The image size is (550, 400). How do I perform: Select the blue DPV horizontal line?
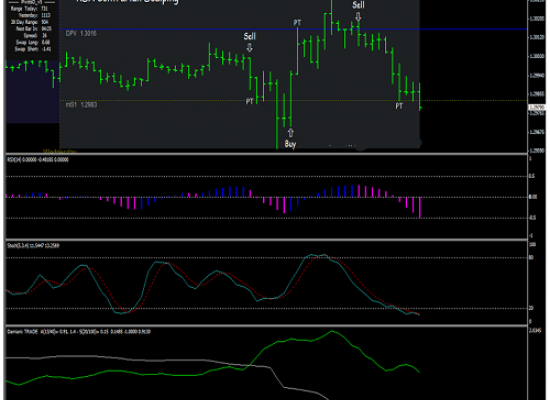tap(293, 29)
